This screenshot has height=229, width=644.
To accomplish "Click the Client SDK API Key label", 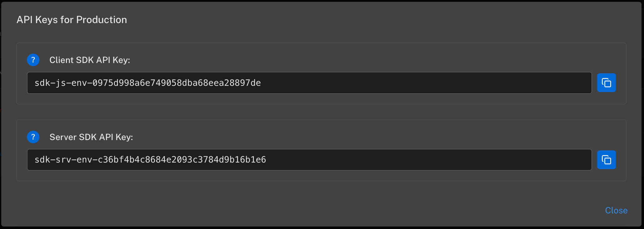I will (90, 60).
